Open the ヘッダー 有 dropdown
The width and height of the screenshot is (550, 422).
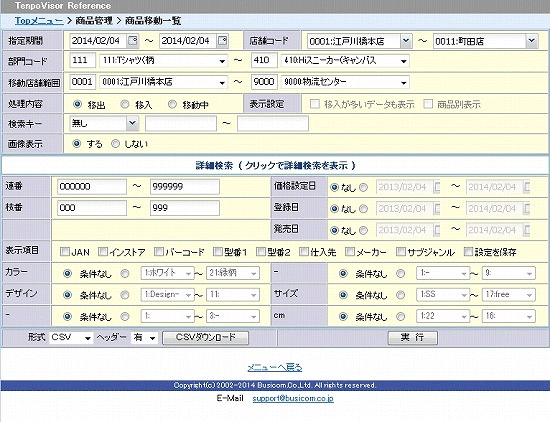point(144,337)
